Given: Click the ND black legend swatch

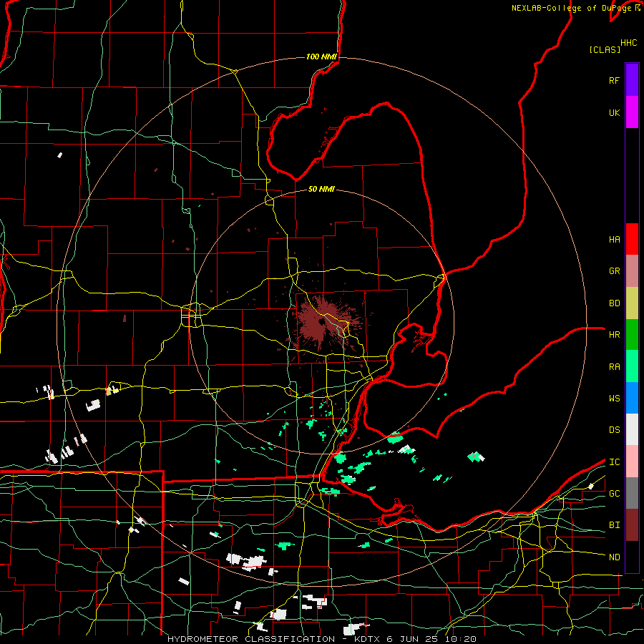Looking at the screenshot, I should click(632, 557).
